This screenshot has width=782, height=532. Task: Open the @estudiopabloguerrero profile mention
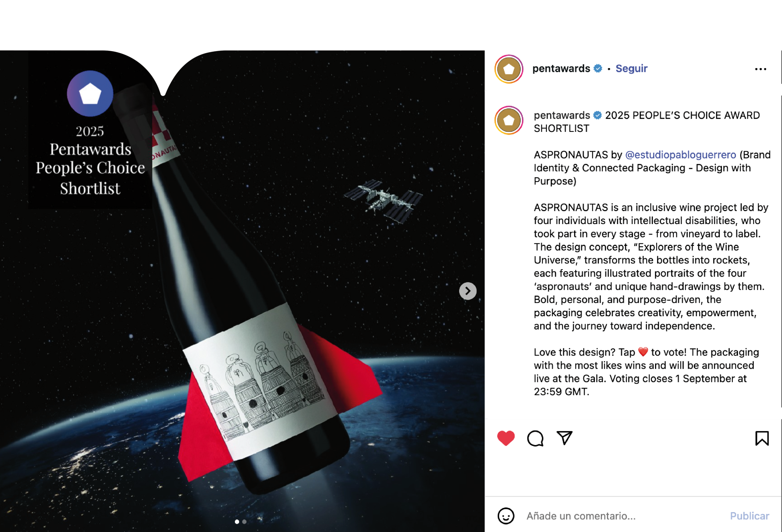pyautogui.click(x=680, y=155)
